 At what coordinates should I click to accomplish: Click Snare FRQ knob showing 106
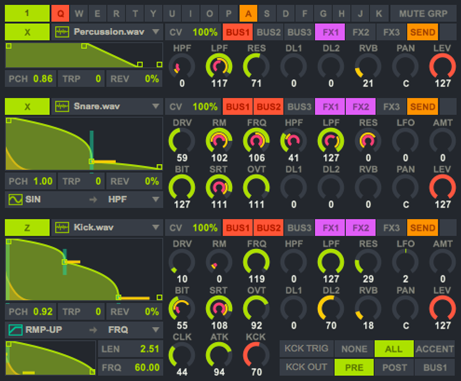256,141
